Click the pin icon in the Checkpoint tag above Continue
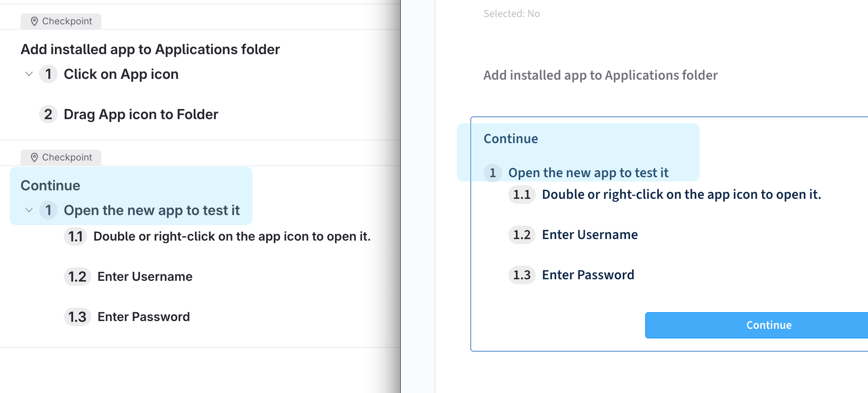868x393 pixels. tap(34, 157)
